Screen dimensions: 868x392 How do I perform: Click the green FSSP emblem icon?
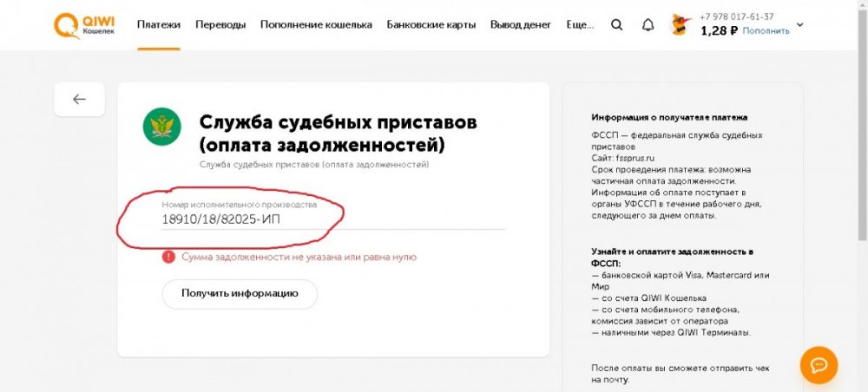click(161, 127)
